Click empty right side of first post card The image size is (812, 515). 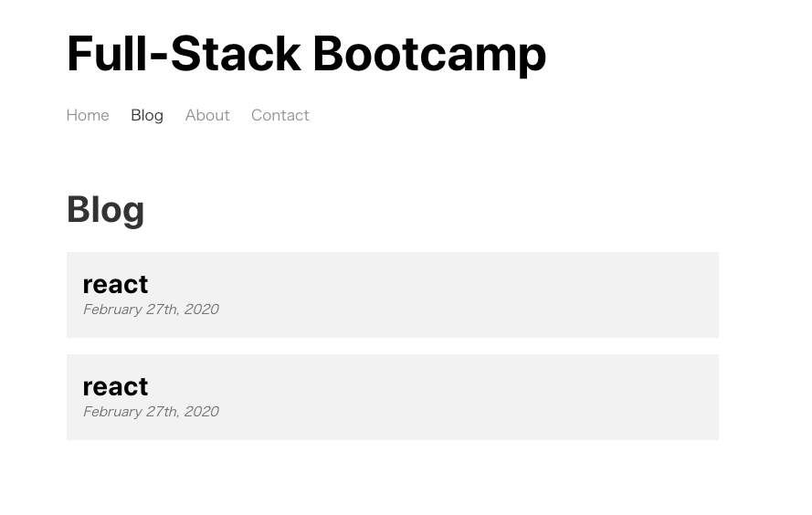point(518,295)
